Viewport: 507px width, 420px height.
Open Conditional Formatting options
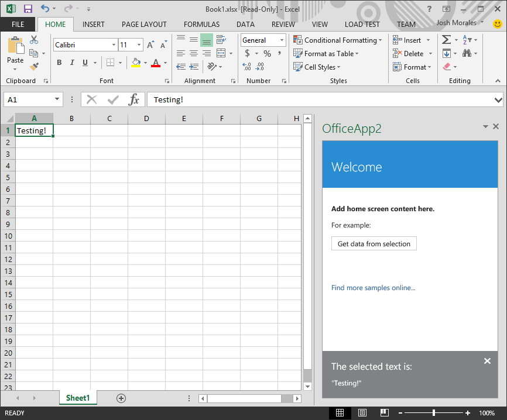(338, 40)
